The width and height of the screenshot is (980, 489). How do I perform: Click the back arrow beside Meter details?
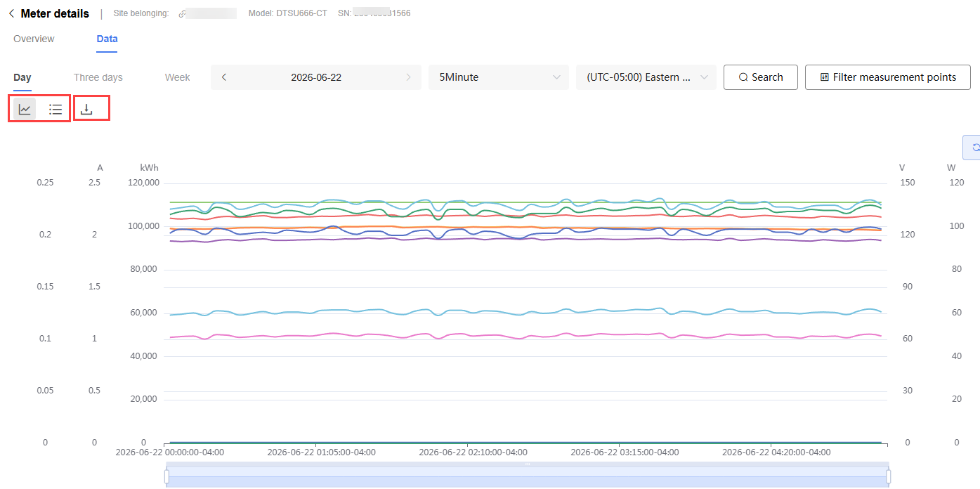point(11,13)
